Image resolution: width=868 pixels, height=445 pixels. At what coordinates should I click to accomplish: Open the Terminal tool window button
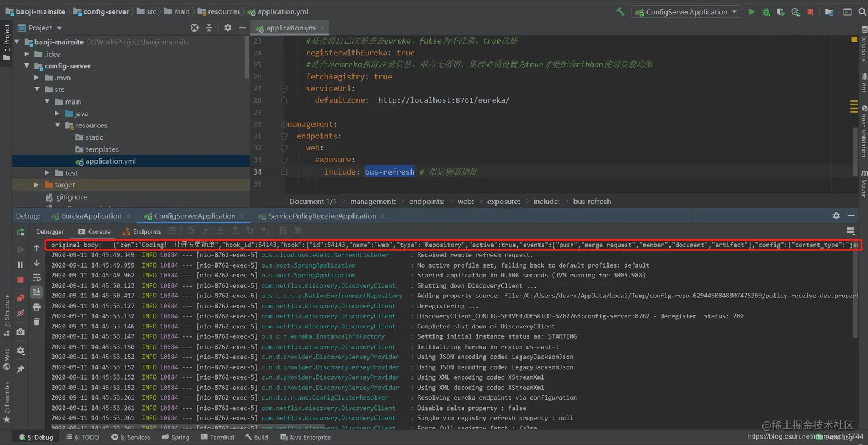click(x=218, y=437)
